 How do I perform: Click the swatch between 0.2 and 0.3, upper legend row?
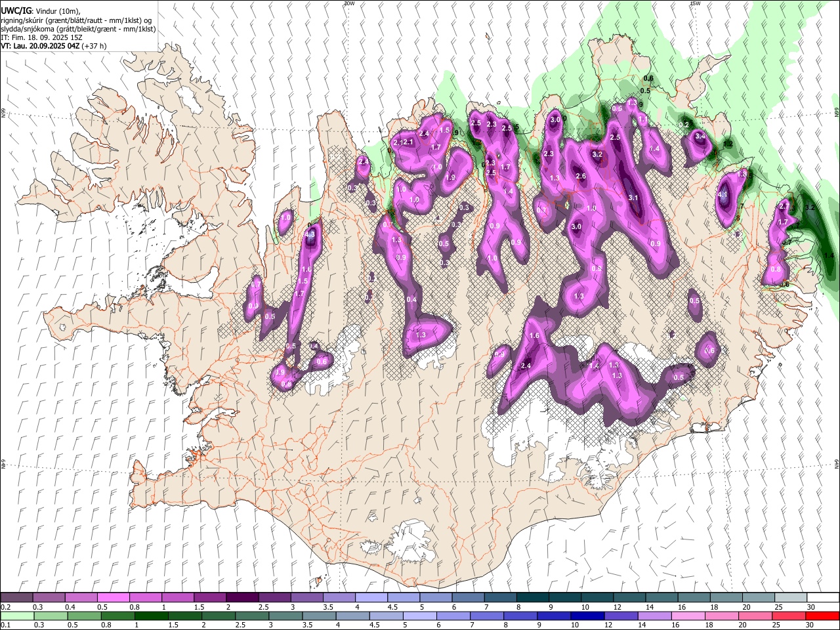(17, 597)
